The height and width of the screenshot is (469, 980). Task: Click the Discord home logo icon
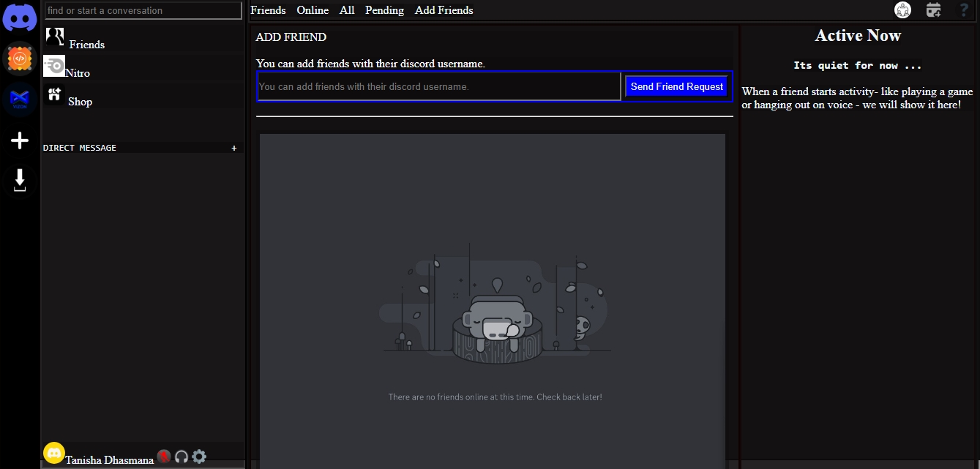click(20, 18)
